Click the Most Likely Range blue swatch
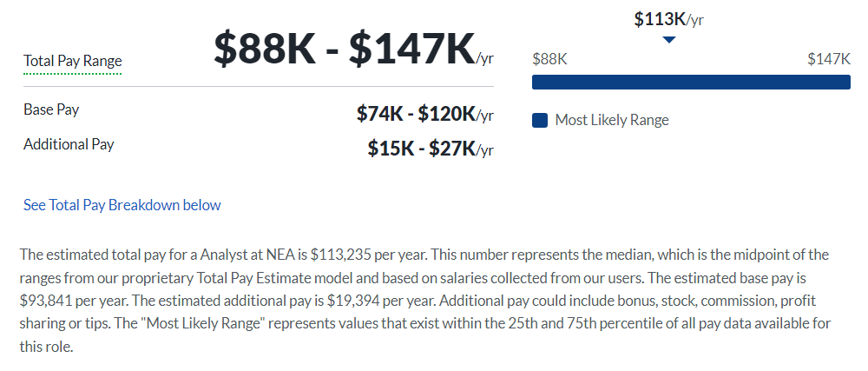868x371 pixels. [x=540, y=120]
